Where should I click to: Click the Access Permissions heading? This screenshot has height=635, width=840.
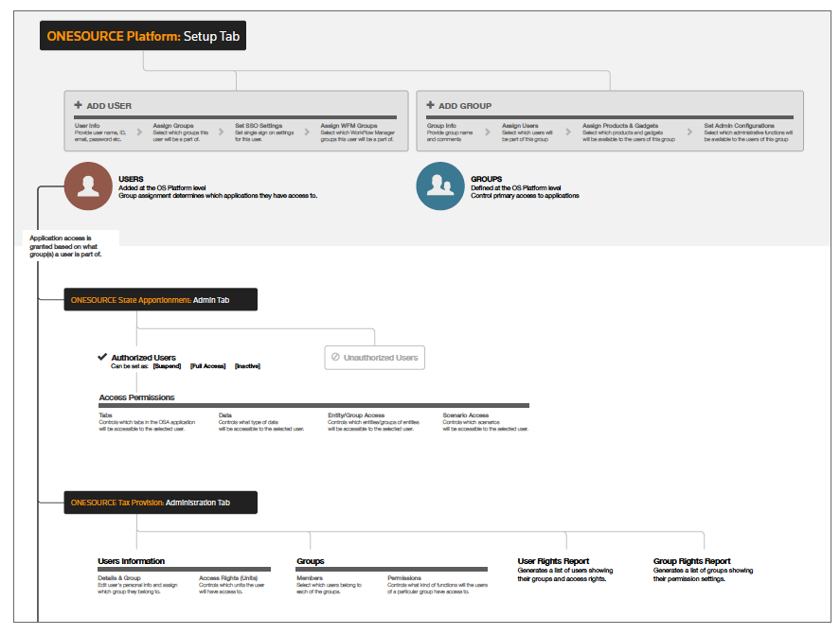click(136, 397)
